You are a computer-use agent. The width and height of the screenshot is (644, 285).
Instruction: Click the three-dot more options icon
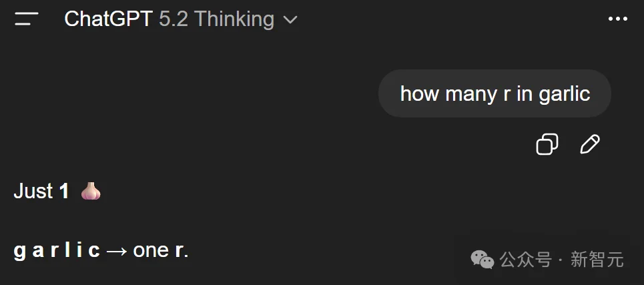(x=618, y=19)
